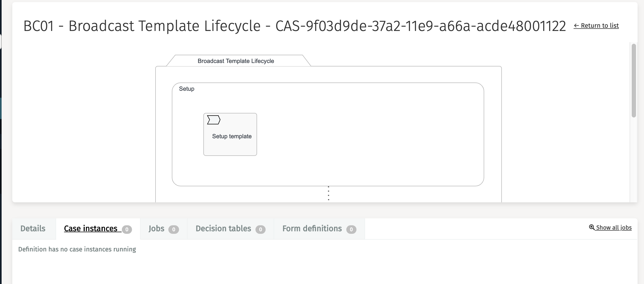Click the dotted connector below Setup stage
Screen dimensions: 644x284
coord(328,193)
